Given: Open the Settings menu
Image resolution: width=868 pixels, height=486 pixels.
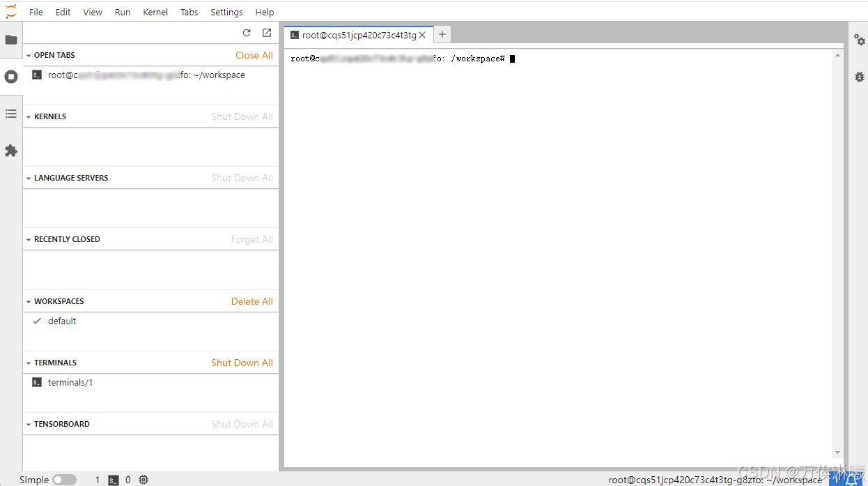Looking at the screenshot, I should [226, 12].
